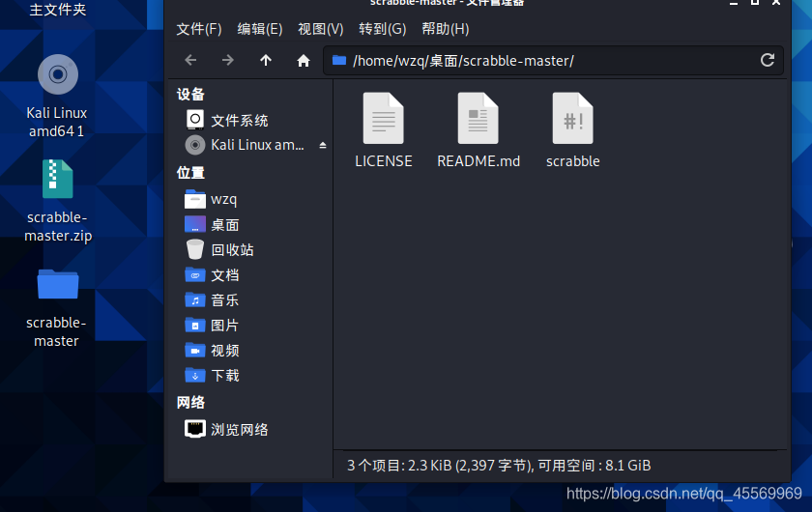Navigate to parent folder with up arrow
The image size is (812, 512).
pyautogui.click(x=266, y=61)
